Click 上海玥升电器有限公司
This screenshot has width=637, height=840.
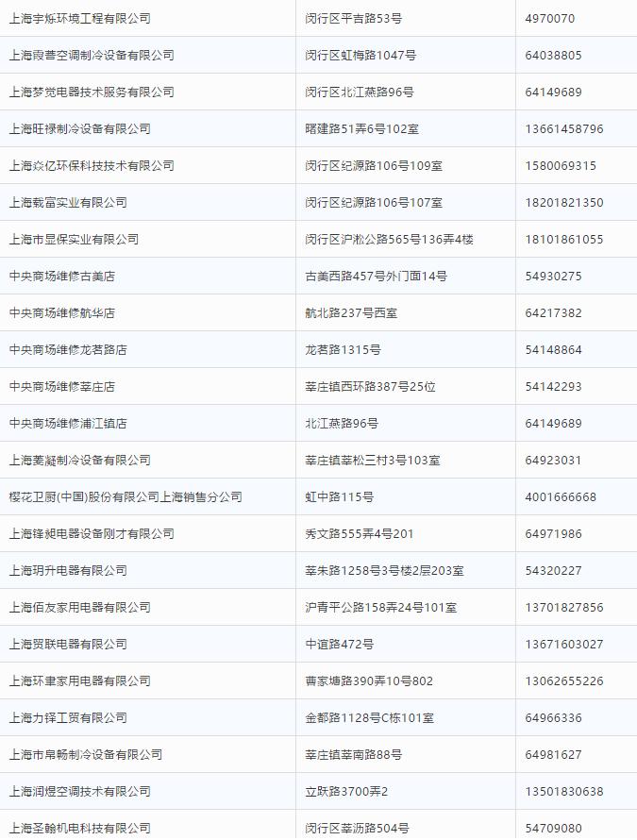point(68,571)
